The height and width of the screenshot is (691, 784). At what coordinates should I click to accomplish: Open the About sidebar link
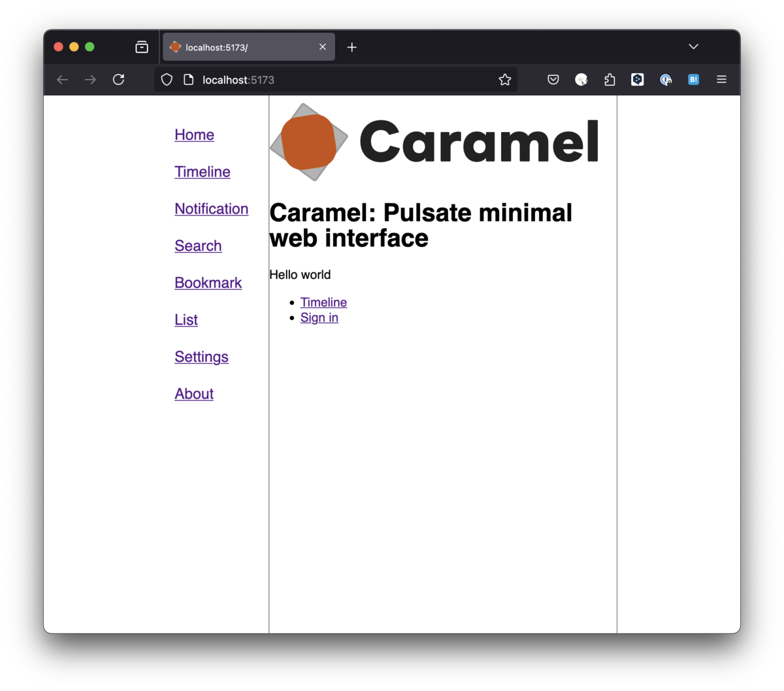[x=194, y=394]
